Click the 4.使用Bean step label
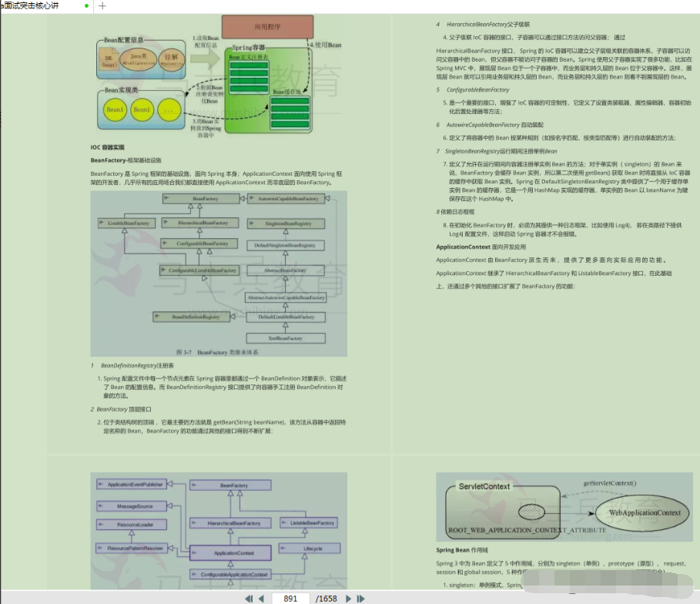 tap(325, 45)
